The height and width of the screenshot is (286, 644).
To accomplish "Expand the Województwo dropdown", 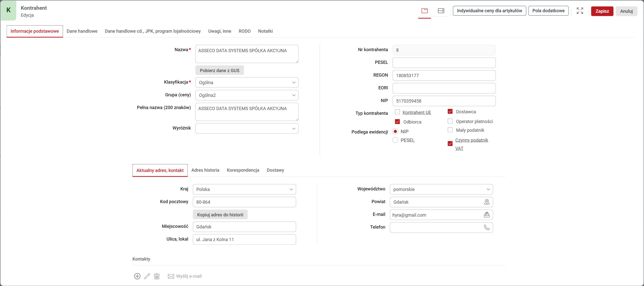I will click(x=441, y=189).
